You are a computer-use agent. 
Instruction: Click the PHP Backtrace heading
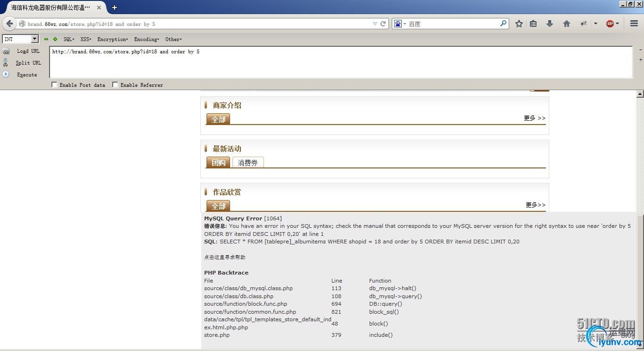pyautogui.click(x=226, y=273)
